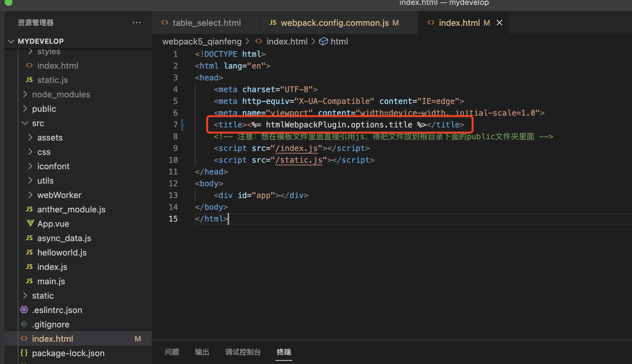Switch to the table_select.html tab
632x364 pixels.
pyautogui.click(x=206, y=23)
